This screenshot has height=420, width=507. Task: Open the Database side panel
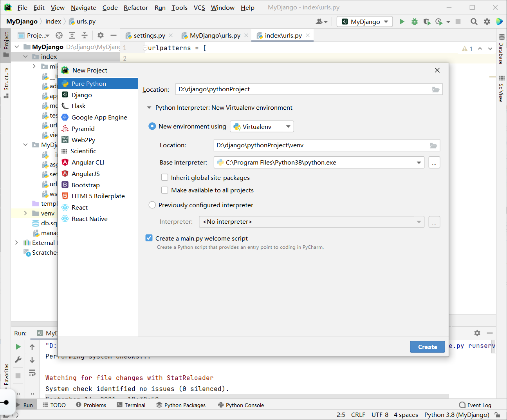[x=502, y=49]
